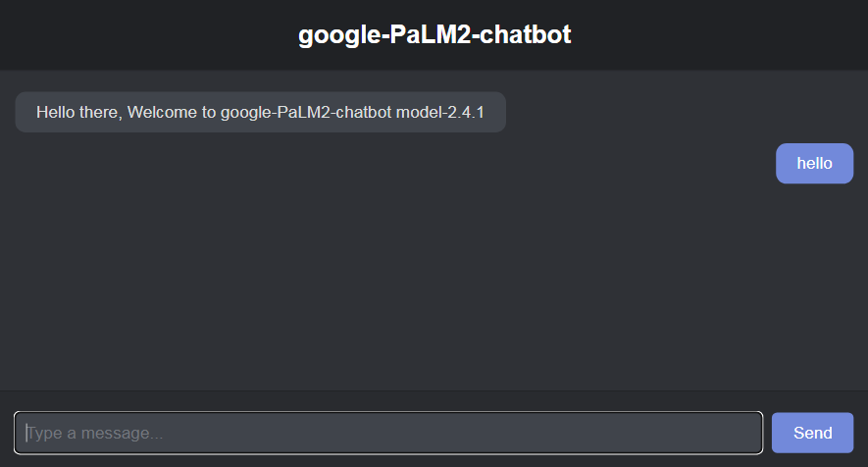Click the footer bar gap between input and Send
Viewport: 868px width, 467px height.
click(767, 433)
